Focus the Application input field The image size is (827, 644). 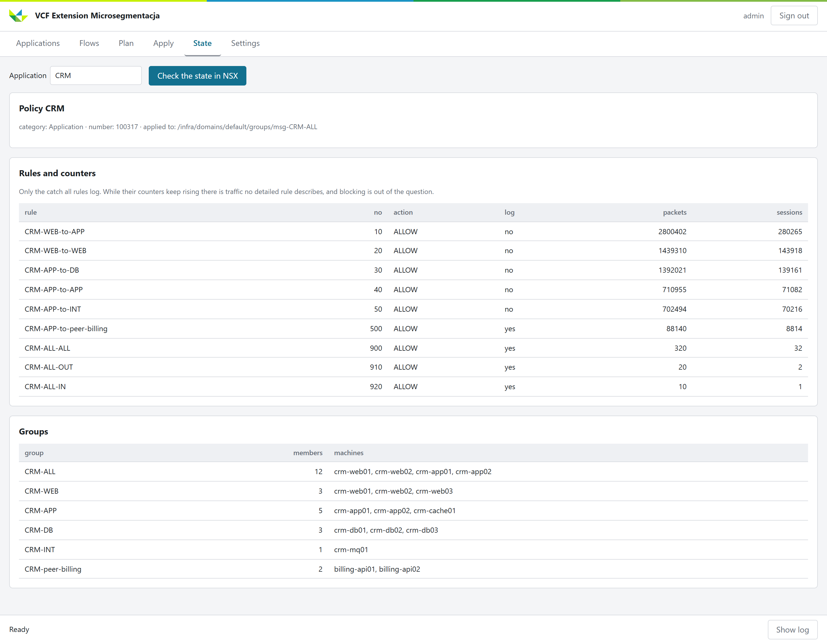pos(96,76)
